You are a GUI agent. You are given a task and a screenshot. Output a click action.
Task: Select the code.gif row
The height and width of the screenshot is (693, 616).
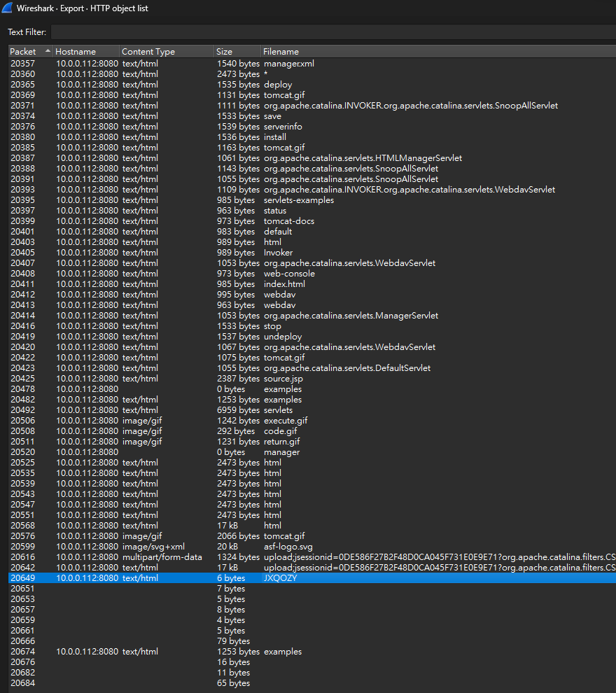[312, 431]
